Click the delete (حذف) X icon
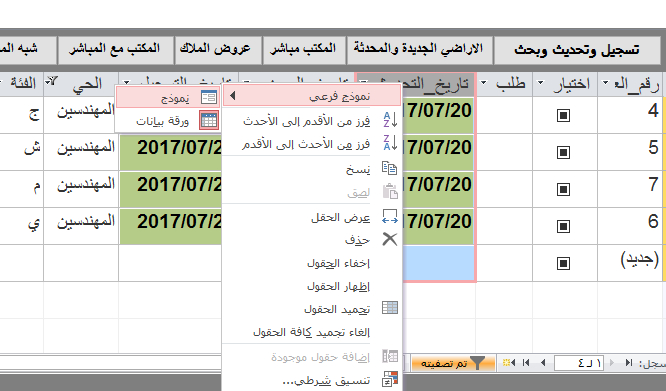 tap(389, 239)
